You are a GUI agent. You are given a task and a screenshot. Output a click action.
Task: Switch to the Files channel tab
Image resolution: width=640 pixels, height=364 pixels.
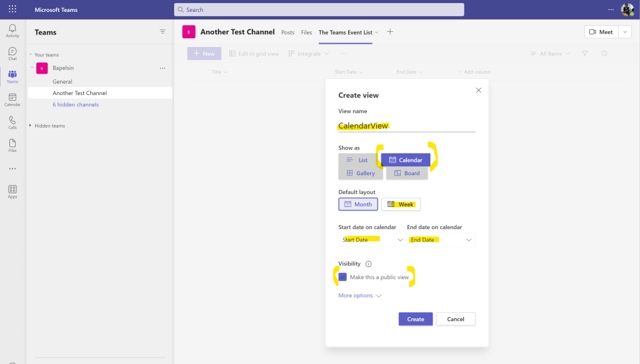tap(306, 33)
